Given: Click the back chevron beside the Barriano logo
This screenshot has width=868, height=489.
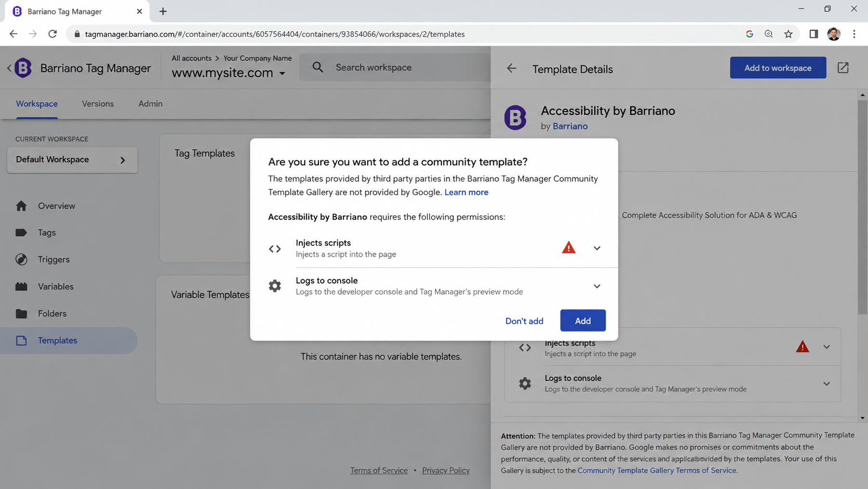Looking at the screenshot, I should point(9,68).
